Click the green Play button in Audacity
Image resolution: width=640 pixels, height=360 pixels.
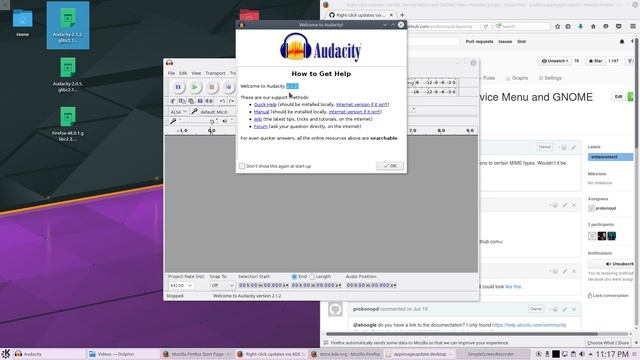point(195,87)
